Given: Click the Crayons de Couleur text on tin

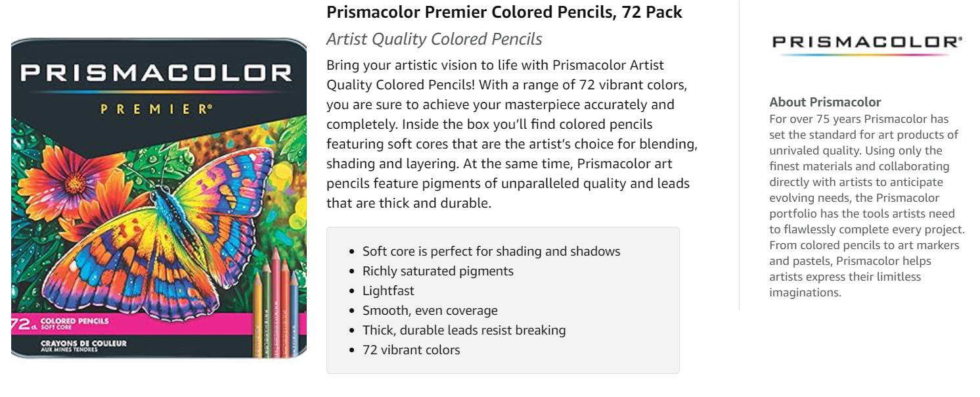Looking at the screenshot, I should [83, 344].
